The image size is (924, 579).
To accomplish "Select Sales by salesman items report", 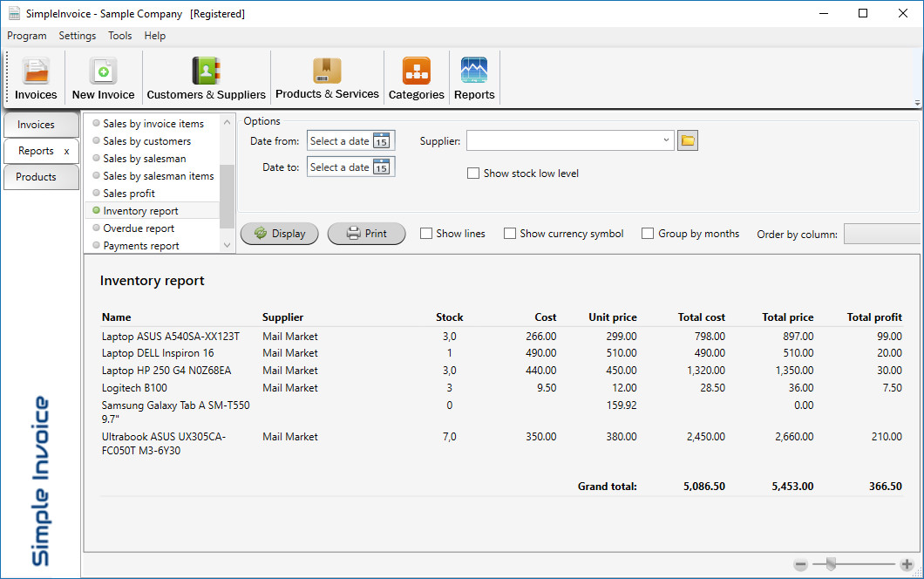I will click(158, 175).
